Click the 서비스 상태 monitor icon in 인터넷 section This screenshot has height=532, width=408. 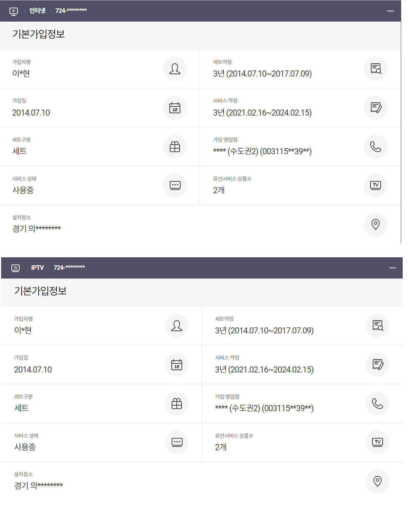pos(175,185)
